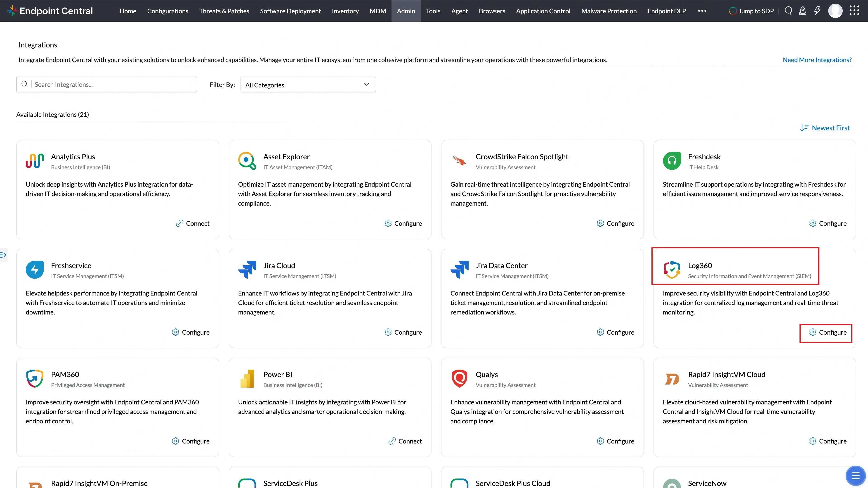Open Endpoint DLP tab
868x488 pixels.
click(x=667, y=11)
